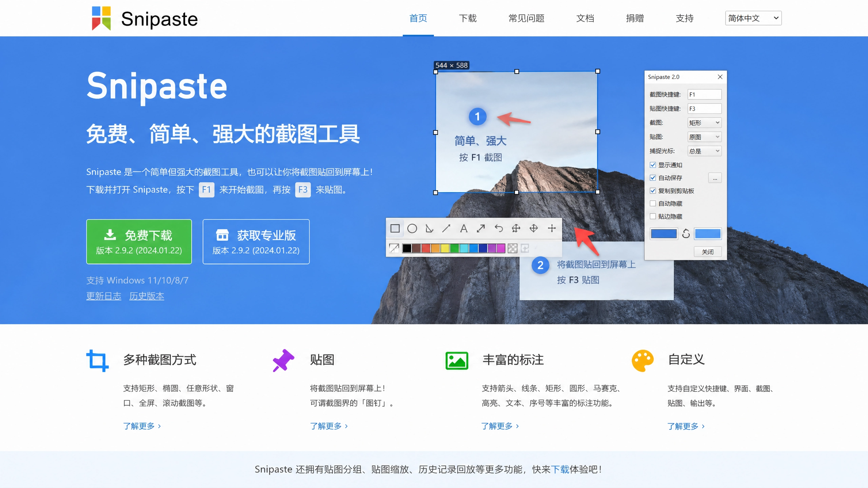Screen dimensions: 868x488
Task: Click the top-middle resize handle of the selection
Action: 516,72
